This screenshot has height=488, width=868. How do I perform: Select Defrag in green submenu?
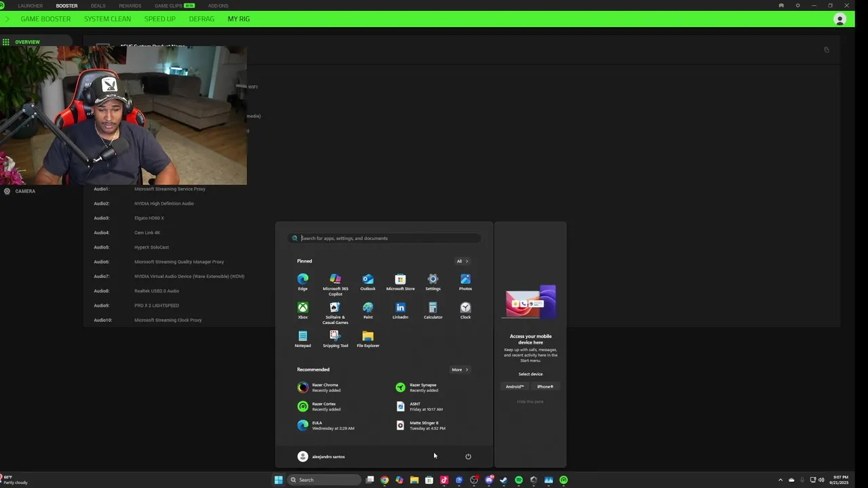[x=201, y=19]
